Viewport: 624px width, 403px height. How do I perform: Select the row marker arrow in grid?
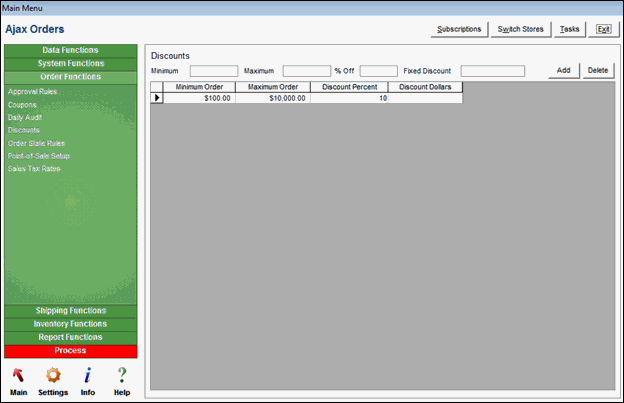(x=156, y=98)
